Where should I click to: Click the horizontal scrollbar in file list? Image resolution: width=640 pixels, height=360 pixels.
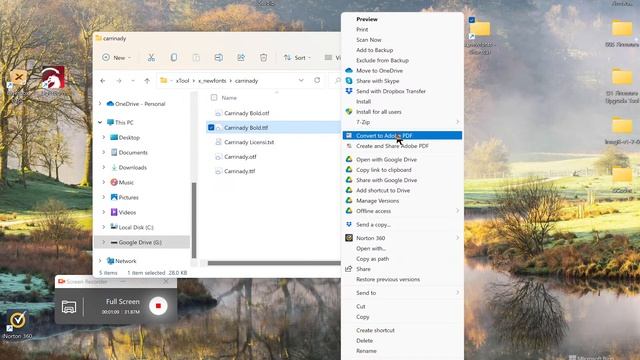coord(273,263)
